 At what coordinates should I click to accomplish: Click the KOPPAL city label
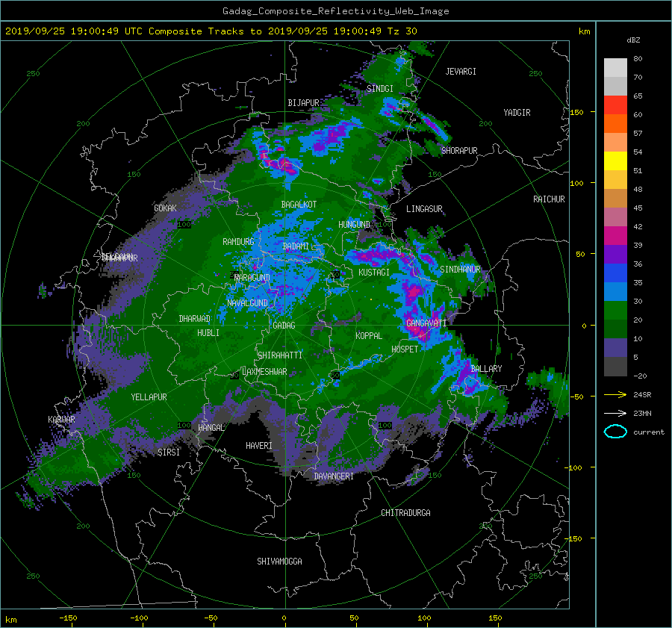tap(369, 336)
